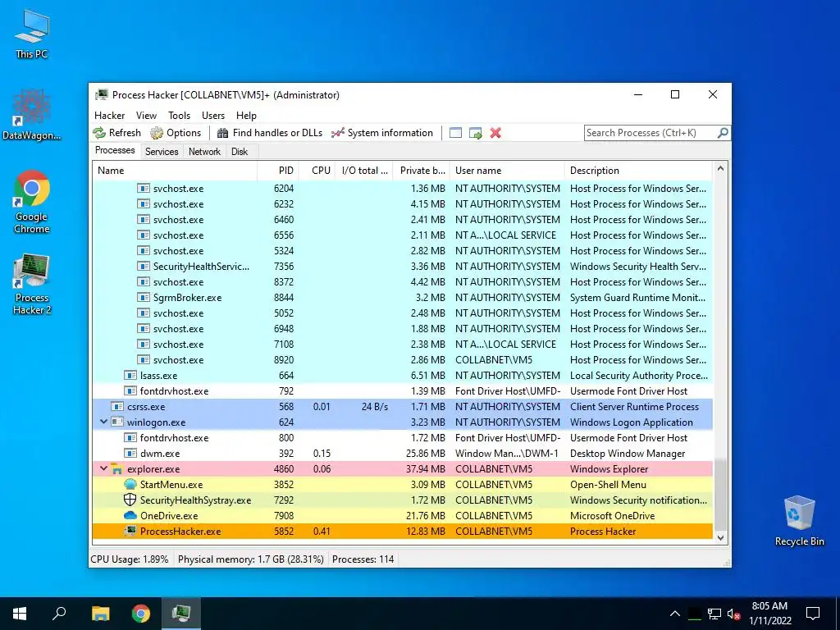Click the SgrmBroker.exe process icon
This screenshot has height=630, width=840.
click(x=143, y=297)
